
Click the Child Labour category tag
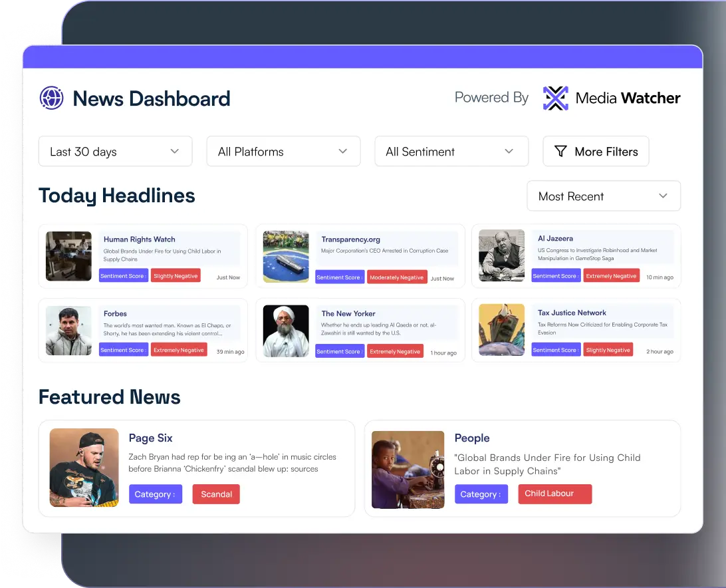[554, 494]
